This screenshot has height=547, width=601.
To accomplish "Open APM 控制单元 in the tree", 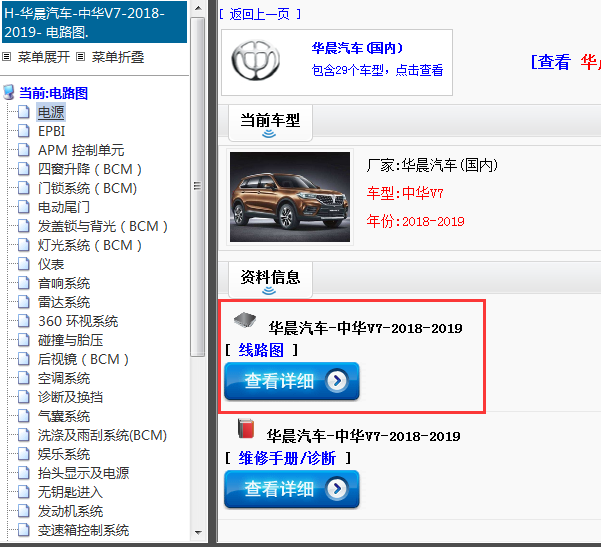I will pyautogui.click(x=81, y=150).
